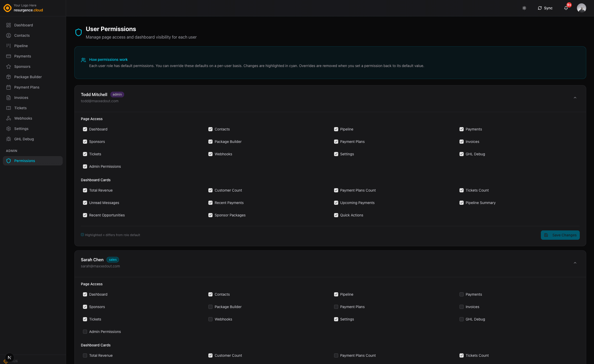
Task: Click the admin badge next to Todd Mitchell
Action: pyautogui.click(x=117, y=94)
